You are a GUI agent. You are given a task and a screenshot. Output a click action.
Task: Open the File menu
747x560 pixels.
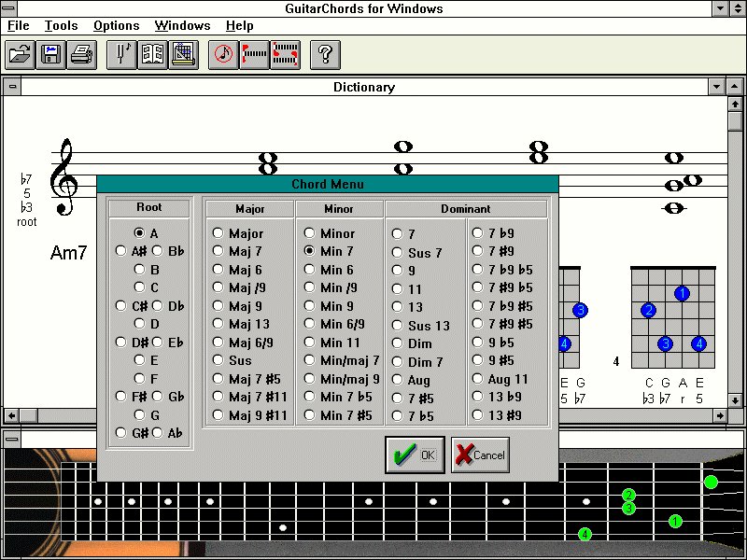click(x=19, y=25)
